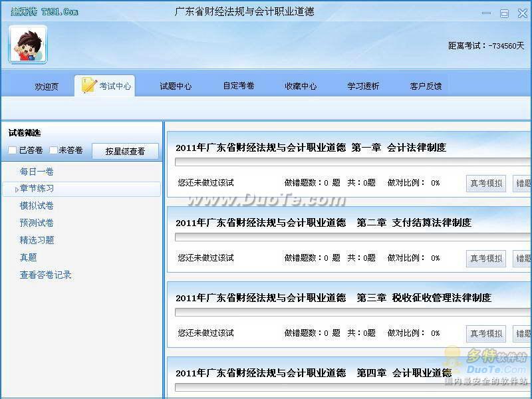532x399 pixels.
Task: Expand the 章节练习 tree arrow
Action: (17, 190)
